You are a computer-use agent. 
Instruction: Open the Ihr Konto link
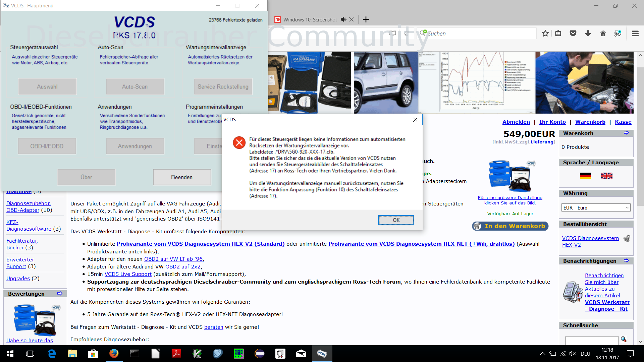552,122
